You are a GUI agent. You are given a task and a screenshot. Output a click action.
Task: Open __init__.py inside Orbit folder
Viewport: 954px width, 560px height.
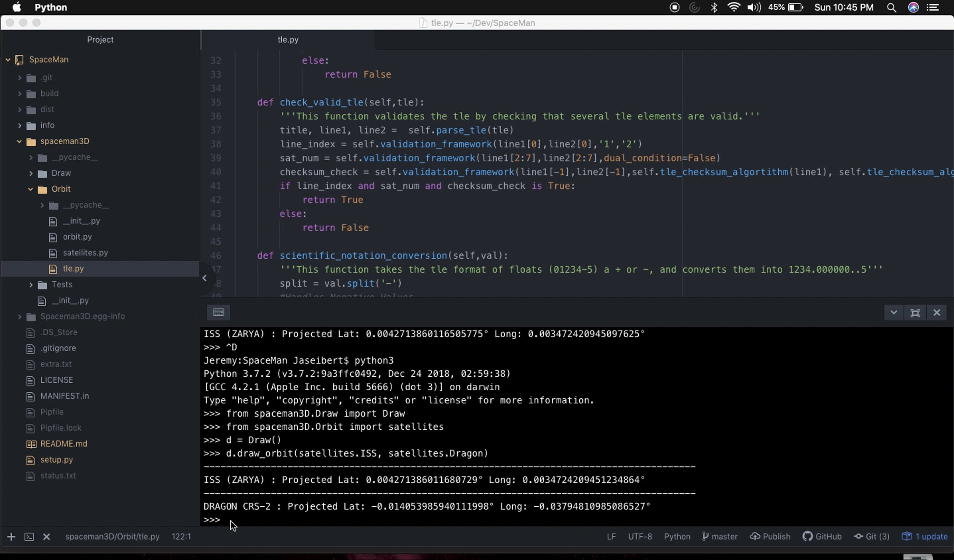point(81,221)
